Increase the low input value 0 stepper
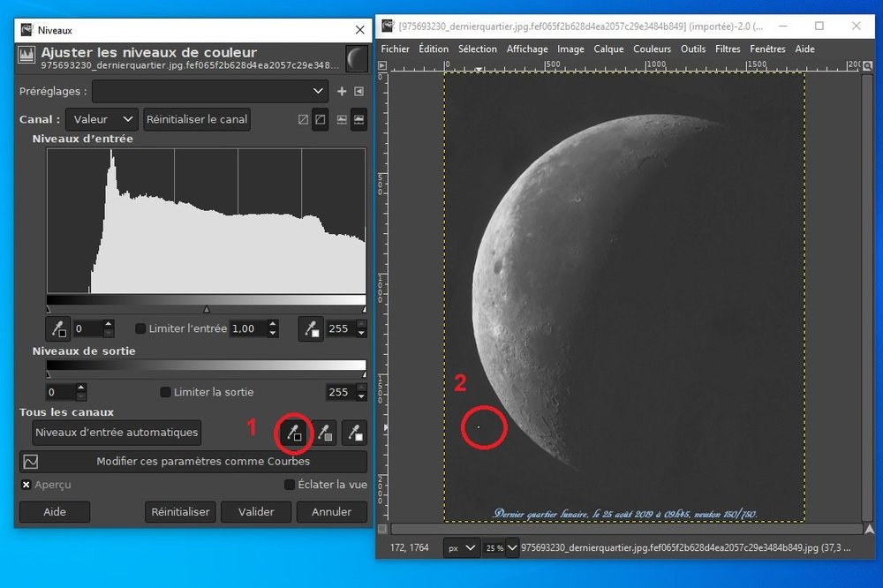The image size is (883, 588). pos(109,324)
